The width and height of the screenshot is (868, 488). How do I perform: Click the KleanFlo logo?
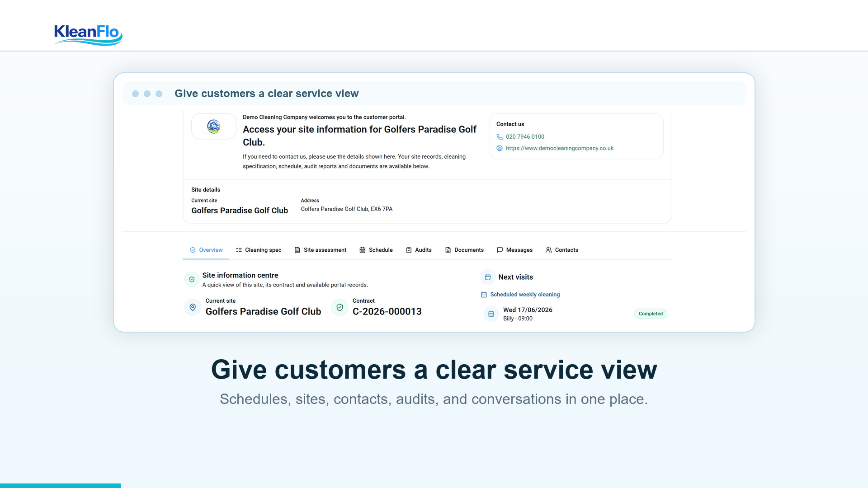88,34
